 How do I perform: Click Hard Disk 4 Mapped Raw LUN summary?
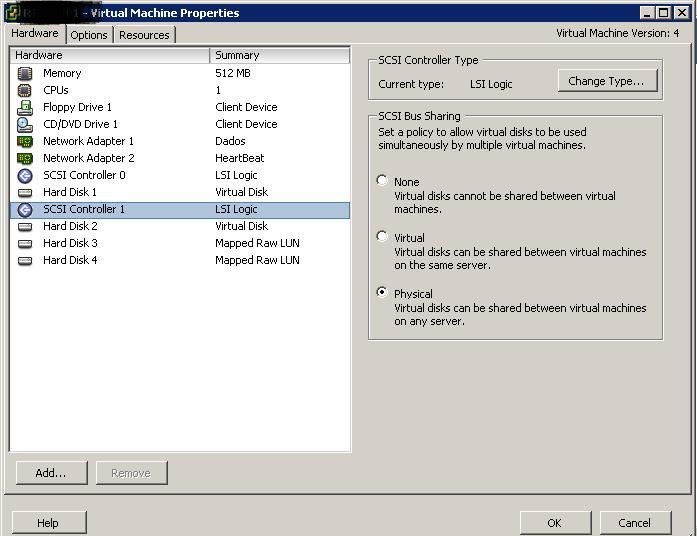(x=257, y=260)
